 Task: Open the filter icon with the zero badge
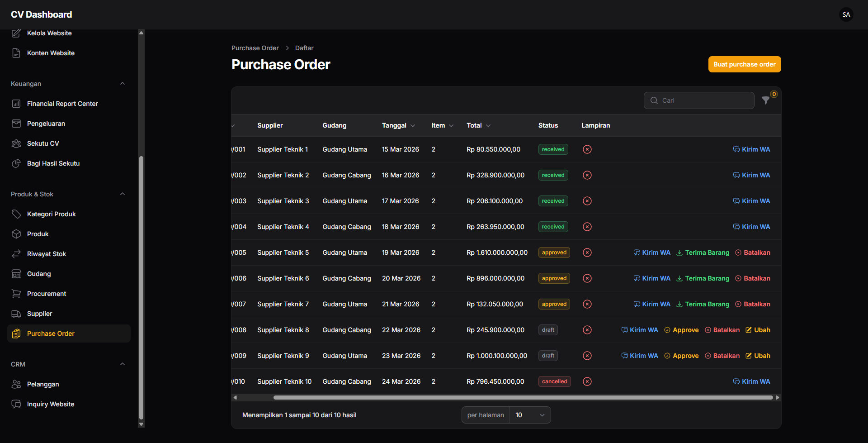click(766, 100)
